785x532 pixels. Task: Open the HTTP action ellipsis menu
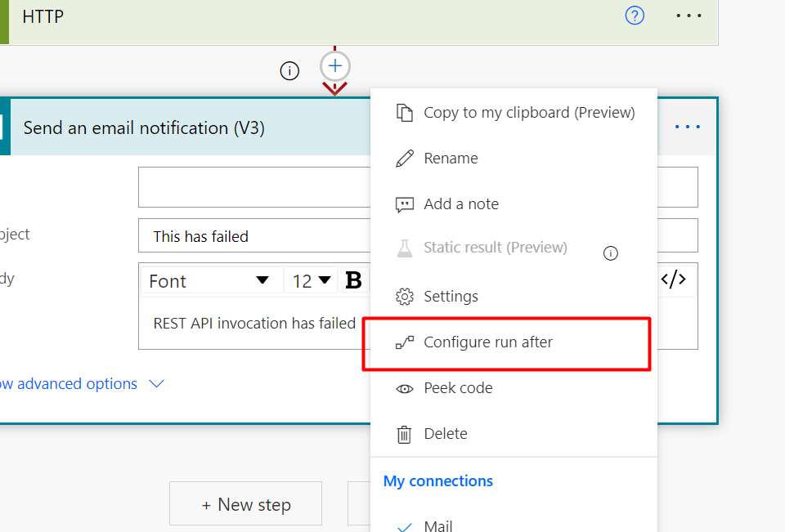(689, 16)
